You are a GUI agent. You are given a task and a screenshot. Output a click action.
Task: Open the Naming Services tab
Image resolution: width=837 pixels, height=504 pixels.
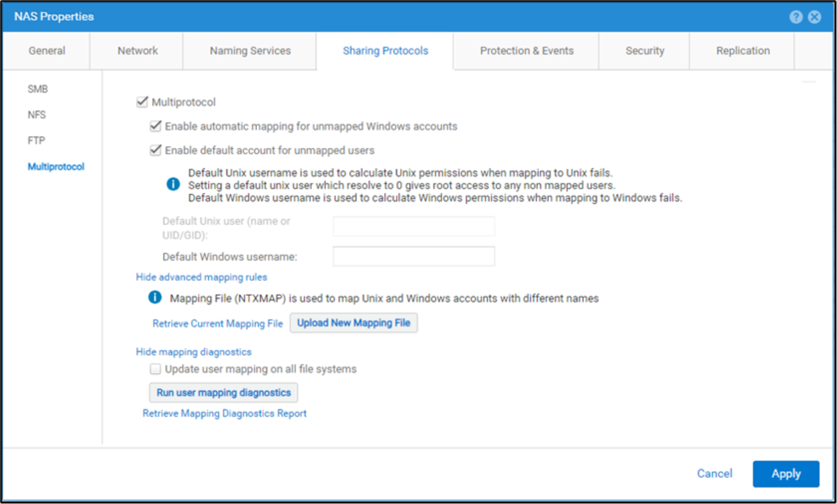tap(250, 51)
